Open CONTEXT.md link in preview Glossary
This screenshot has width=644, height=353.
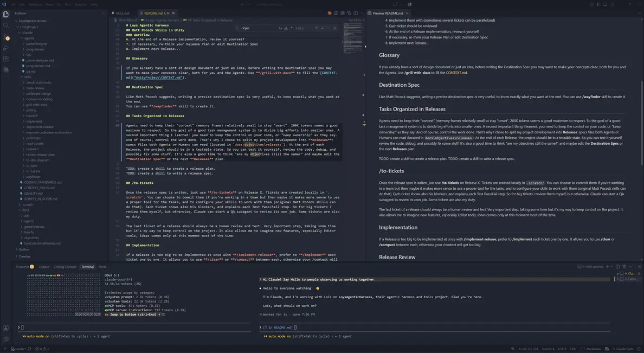[456, 73]
